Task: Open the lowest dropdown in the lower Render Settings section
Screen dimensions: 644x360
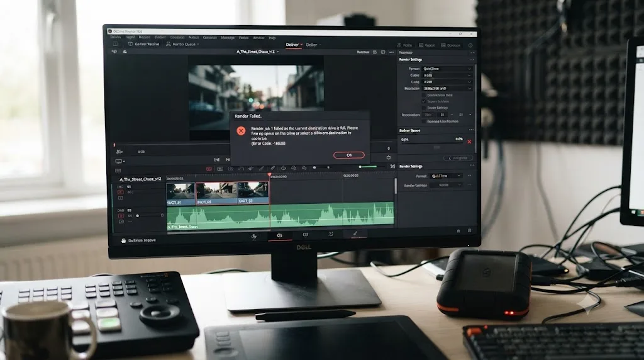Action: [x=446, y=185]
